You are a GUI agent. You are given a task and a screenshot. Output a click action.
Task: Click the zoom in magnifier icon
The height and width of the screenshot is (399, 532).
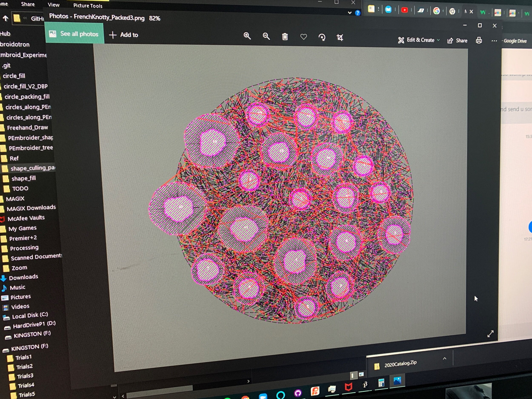click(247, 36)
